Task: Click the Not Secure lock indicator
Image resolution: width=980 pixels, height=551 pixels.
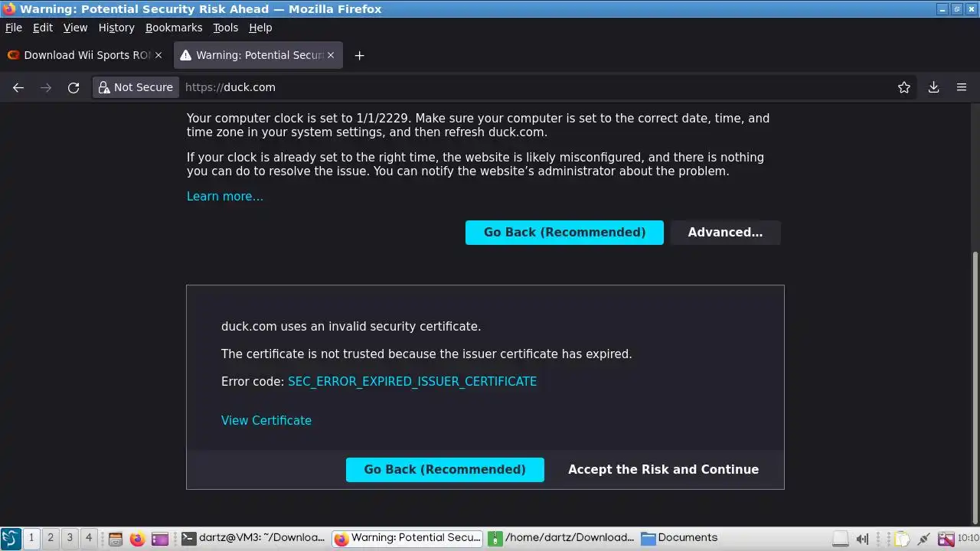Action: pyautogui.click(x=136, y=87)
